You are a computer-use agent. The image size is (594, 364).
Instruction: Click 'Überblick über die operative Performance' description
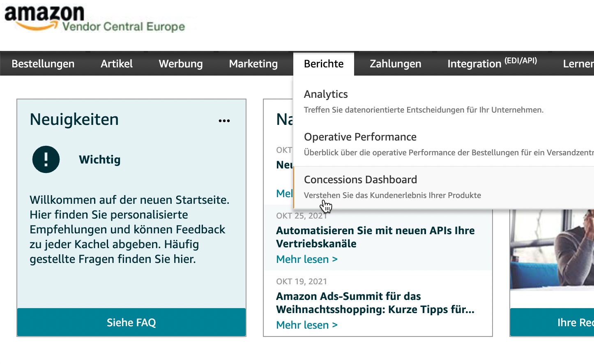449,152
